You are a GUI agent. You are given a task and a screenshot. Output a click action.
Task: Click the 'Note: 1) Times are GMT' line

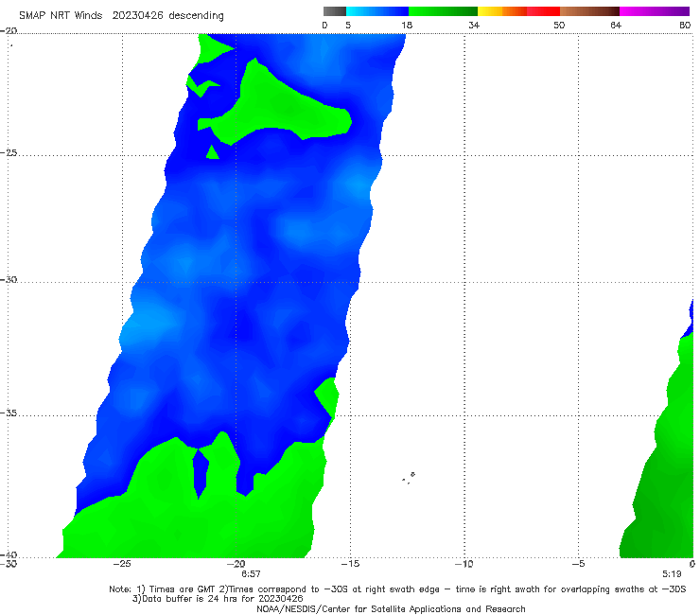[x=397, y=589]
